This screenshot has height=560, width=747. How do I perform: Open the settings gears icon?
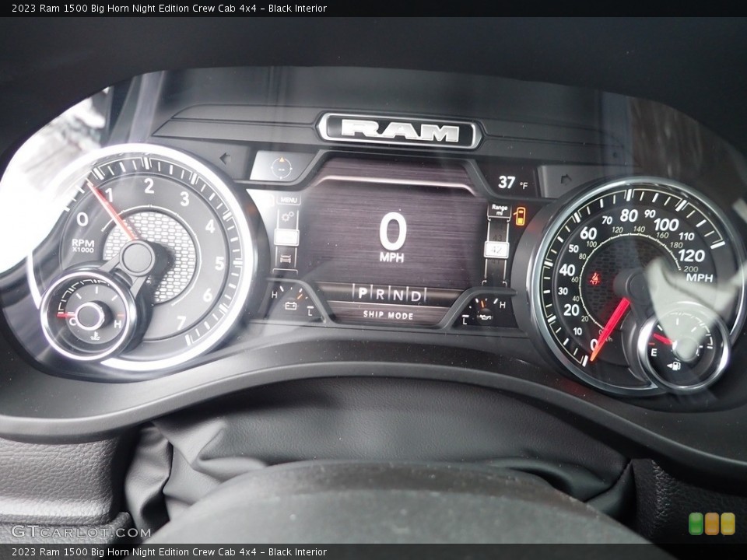[287, 218]
